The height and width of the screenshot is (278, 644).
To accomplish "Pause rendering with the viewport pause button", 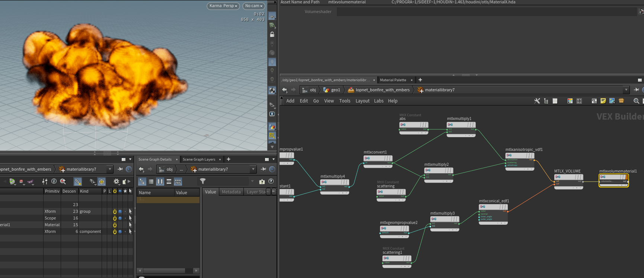I will (272, 114).
